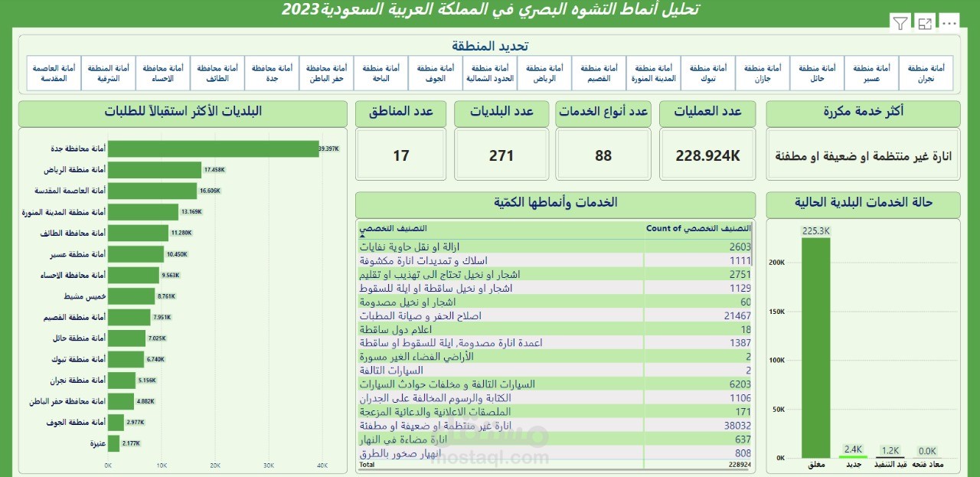Viewport: 980px width, 477px height.
Task: Click the معاد فتحه status label
Action: click(927, 466)
